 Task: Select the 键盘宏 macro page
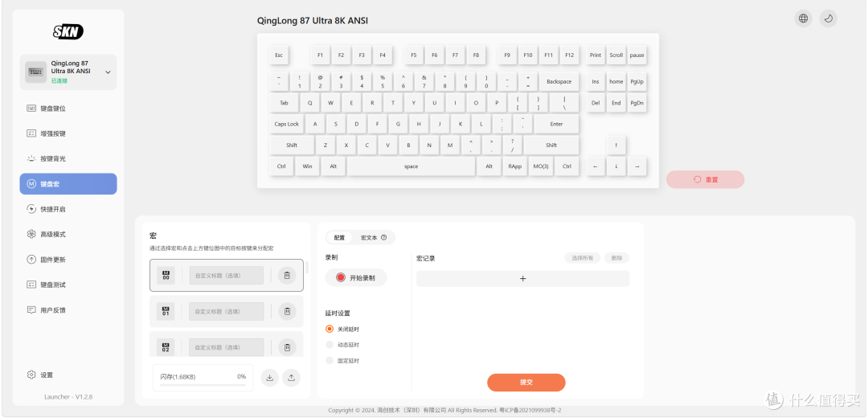(68, 184)
